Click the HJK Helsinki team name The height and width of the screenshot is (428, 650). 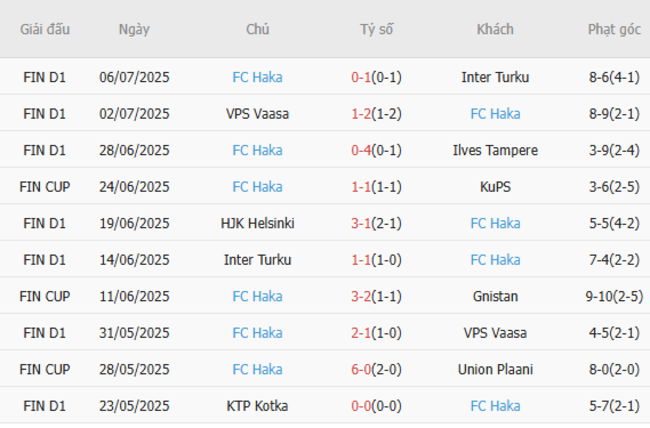[258, 223]
